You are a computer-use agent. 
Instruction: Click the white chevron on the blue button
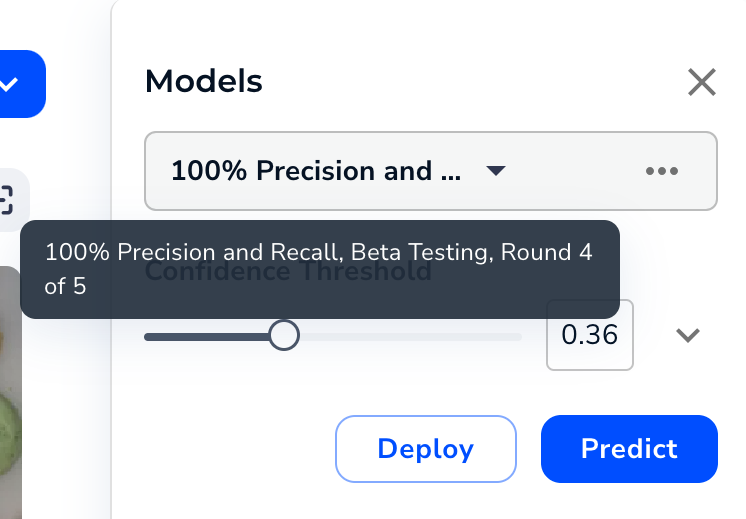[x=10, y=84]
